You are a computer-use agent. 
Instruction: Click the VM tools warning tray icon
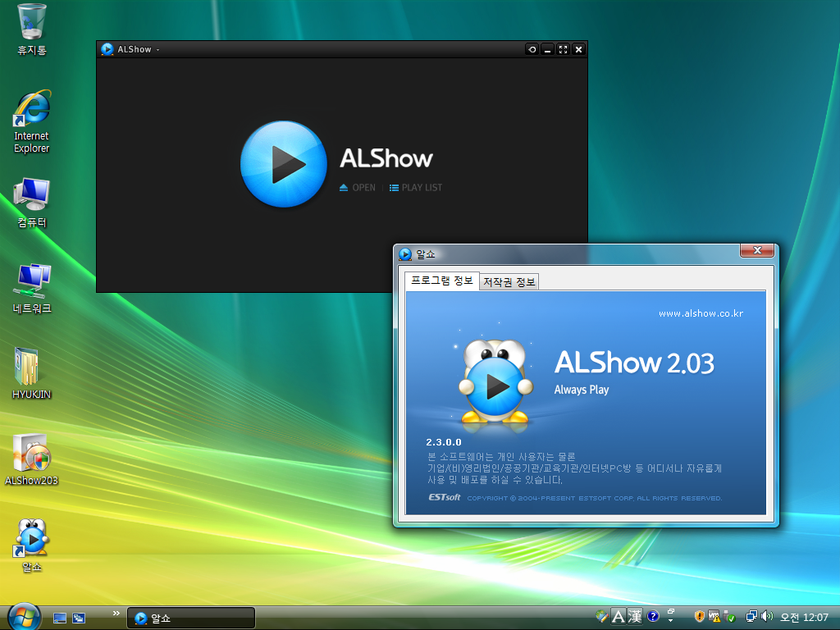point(714,617)
